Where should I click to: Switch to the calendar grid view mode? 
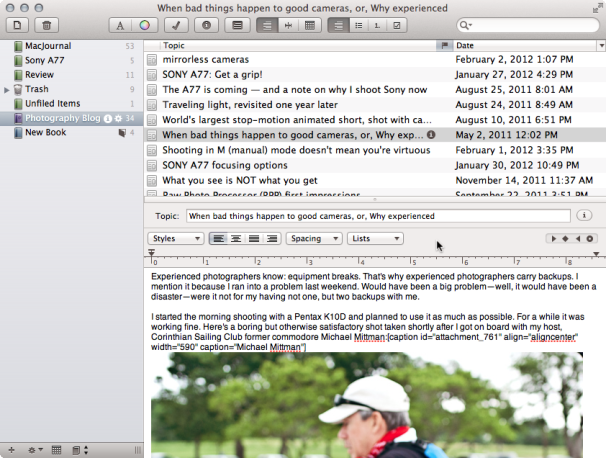coord(310,26)
